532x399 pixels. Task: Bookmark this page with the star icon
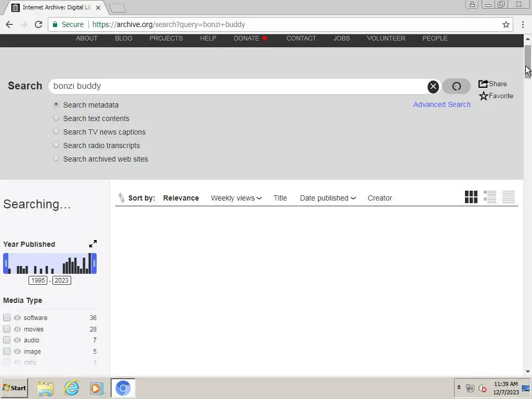pos(506,24)
